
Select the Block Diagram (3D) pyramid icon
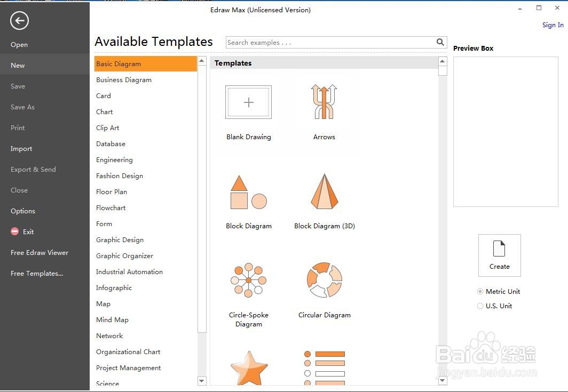click(x=324, y=191)
